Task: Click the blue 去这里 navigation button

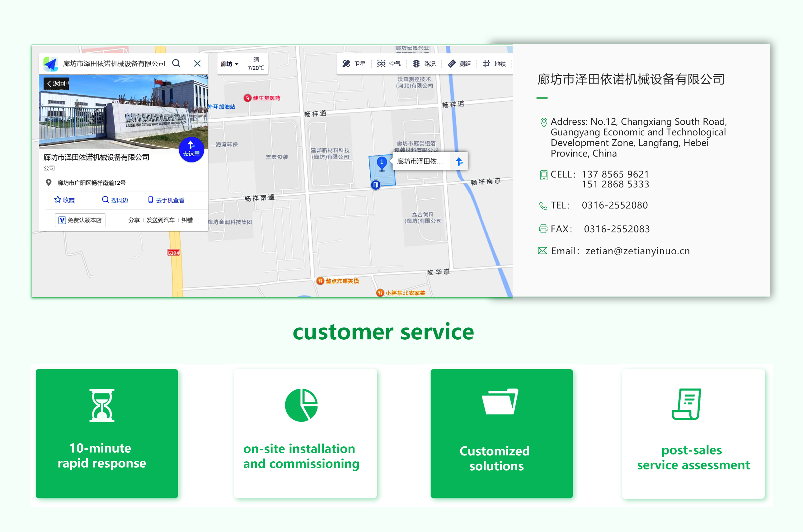Action: [x=191, y=150]
